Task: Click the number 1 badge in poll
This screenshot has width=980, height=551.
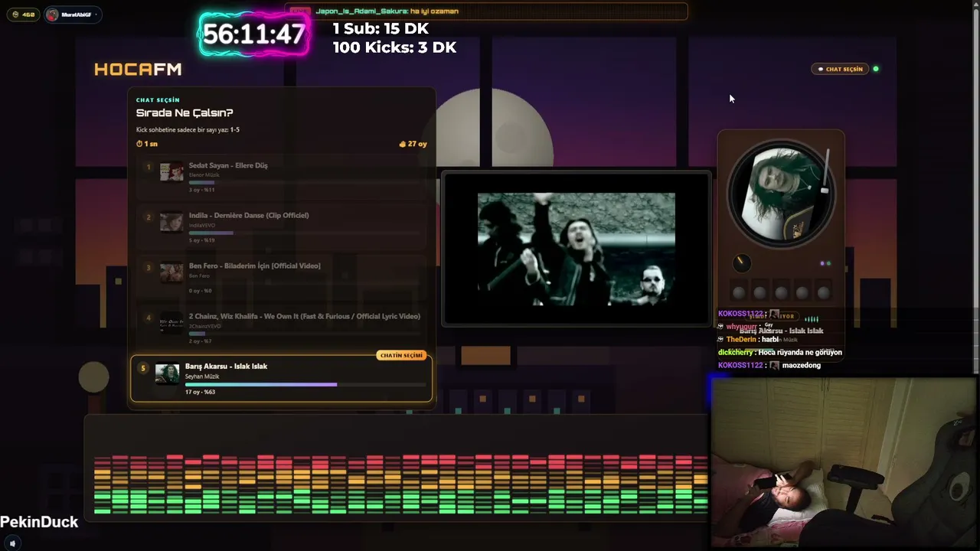Action: pyautogui.click(x=149, y=166)
